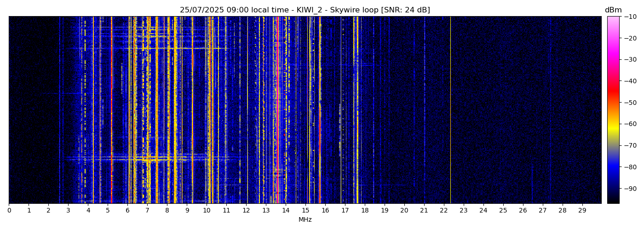644x230 pixels.
Task: Click the white vertical line past 22 MHz
Action: [450, 110]
